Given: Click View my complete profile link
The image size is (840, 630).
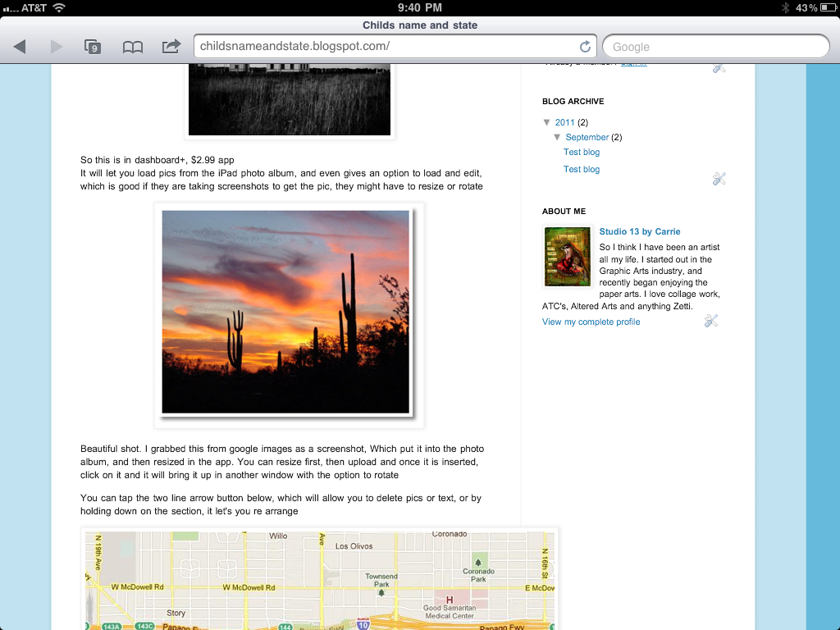Looking at the screenshot, I should (x=591, y=322).
